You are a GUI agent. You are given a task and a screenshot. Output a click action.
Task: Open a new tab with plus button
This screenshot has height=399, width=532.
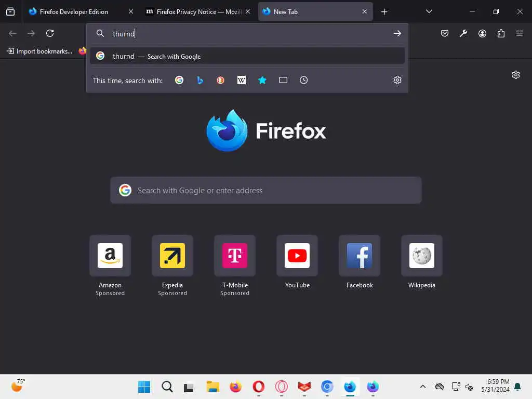(x=384, y=12)
